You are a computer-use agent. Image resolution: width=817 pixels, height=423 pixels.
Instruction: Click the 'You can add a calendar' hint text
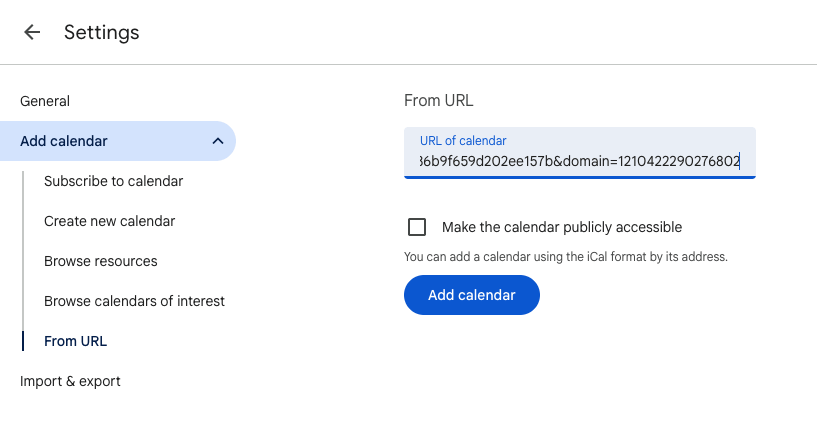566,257
